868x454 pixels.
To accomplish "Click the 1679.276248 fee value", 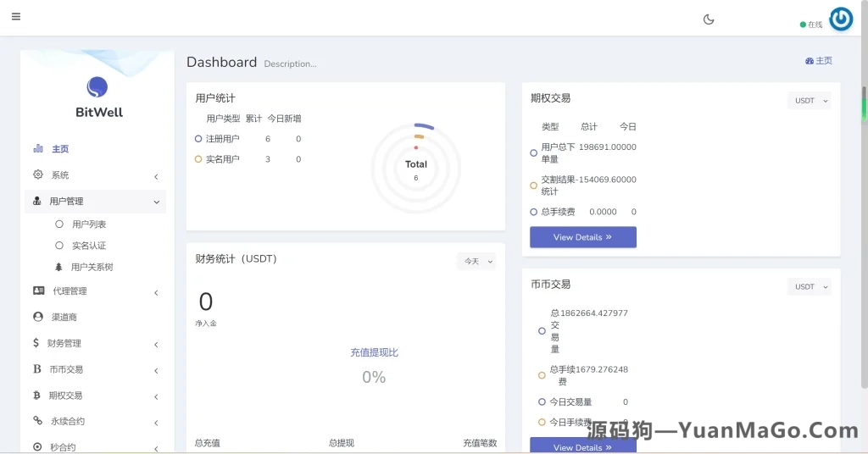I will click(x=602, y=369).
